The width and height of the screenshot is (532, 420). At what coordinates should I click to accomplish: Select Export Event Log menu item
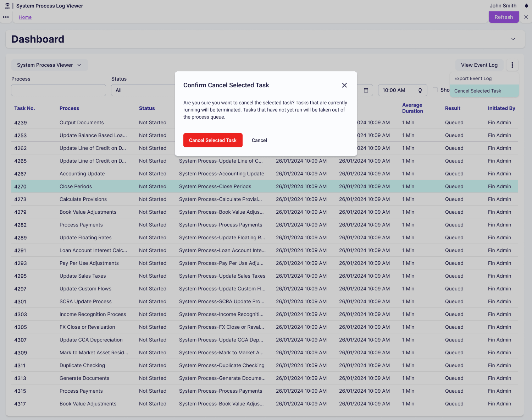(473, 78)
